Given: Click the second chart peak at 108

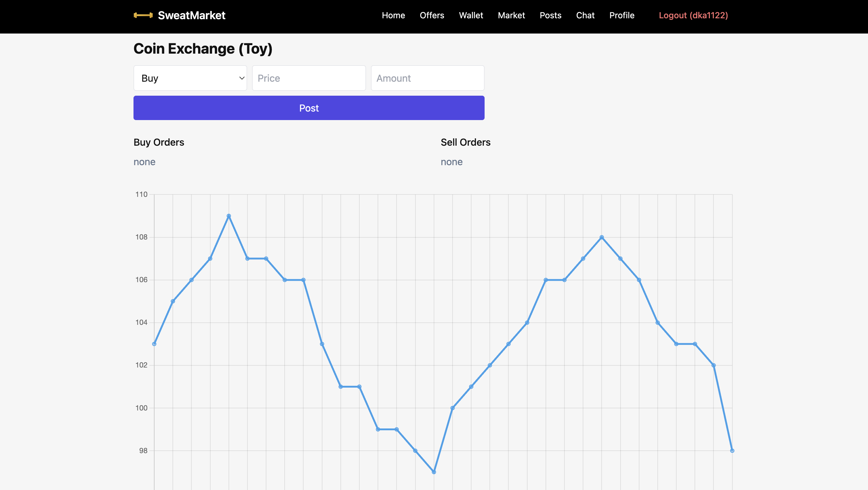Looking at the screenshot, I should point(601,237).
